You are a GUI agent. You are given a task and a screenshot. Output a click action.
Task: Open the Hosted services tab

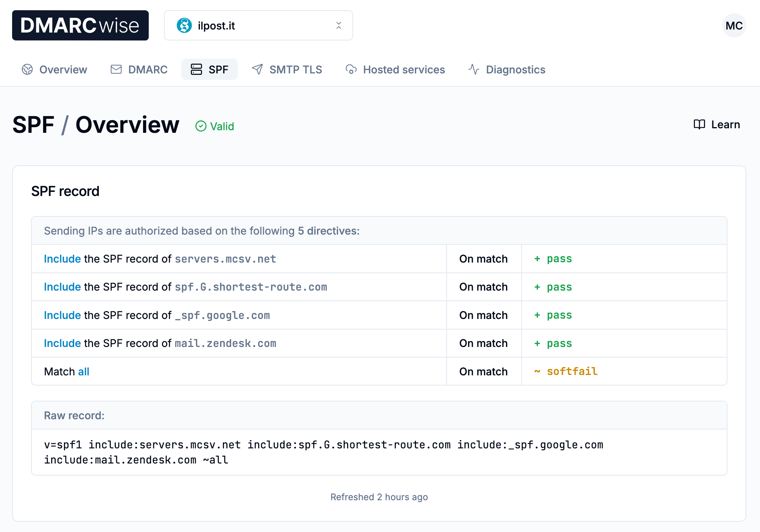[395, 69]
